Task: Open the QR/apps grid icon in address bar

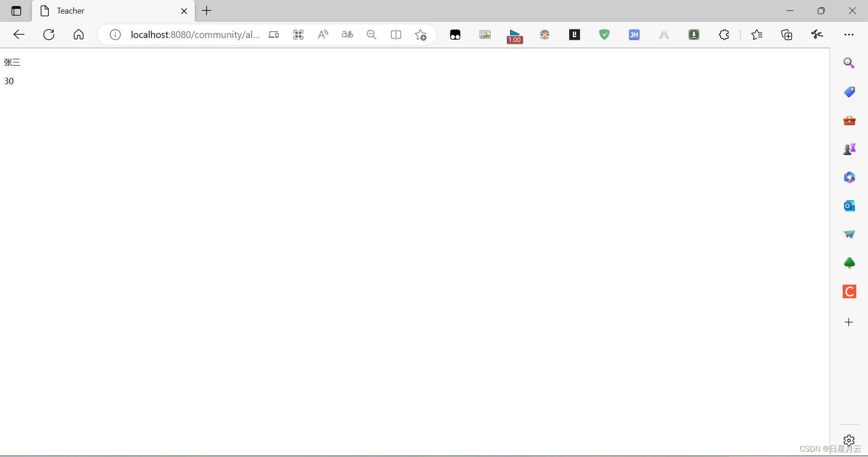Action: [298, 35]
